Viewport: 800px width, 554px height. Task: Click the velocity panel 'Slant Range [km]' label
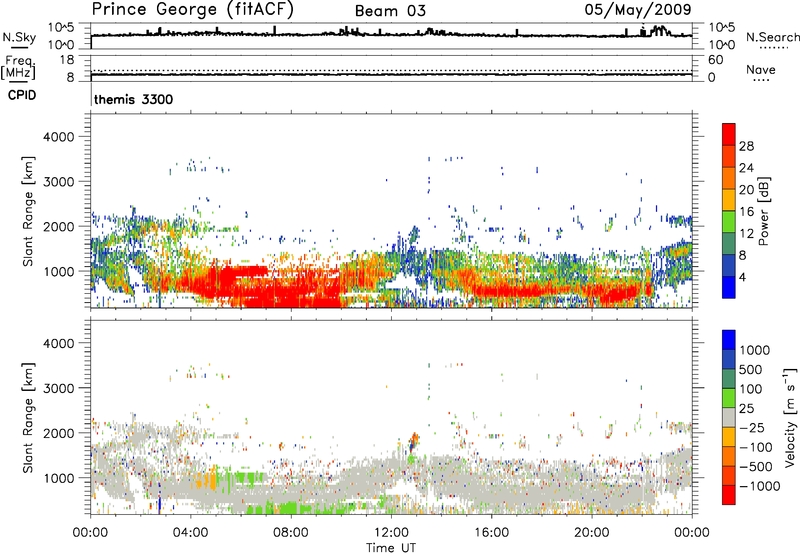point(29,418)
